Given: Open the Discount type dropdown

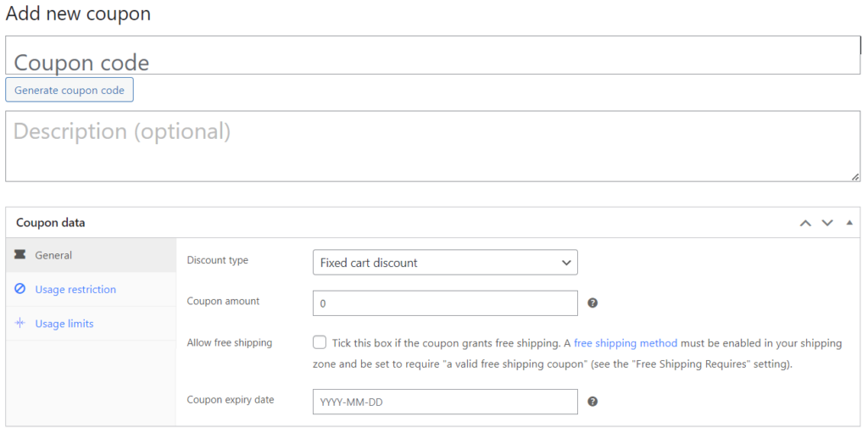Looking at the screenshot, I should pos(445,263).
